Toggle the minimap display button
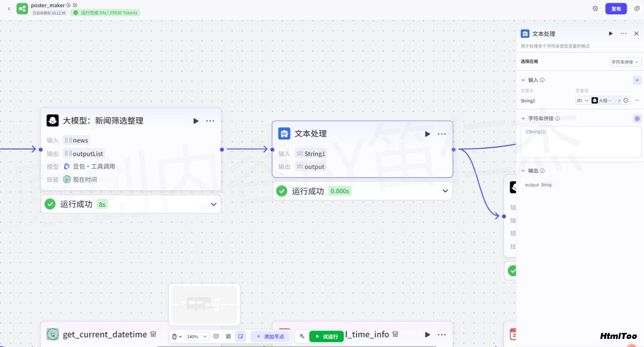 pyautogui.click(x=240, y=336)
